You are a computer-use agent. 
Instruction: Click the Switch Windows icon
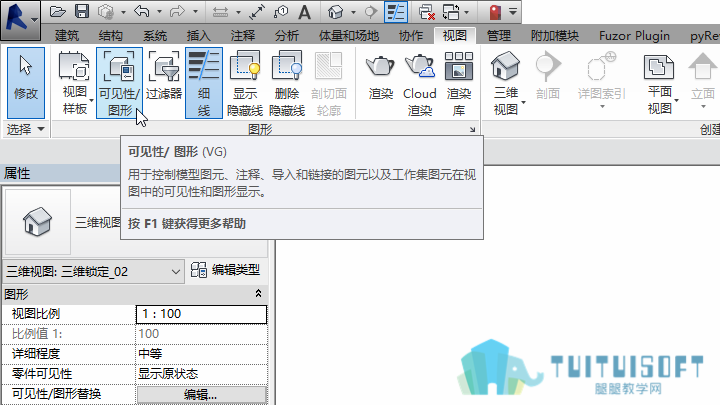pyautogui.click(x=451, y=12)
